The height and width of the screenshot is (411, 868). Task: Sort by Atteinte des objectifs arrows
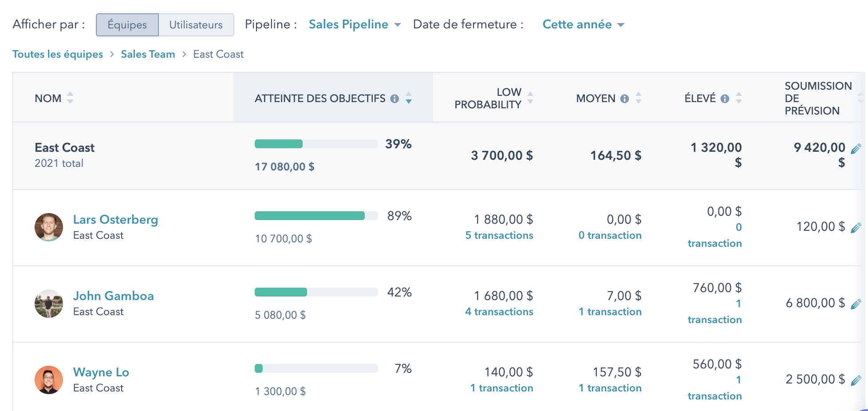tap(409, 98)
